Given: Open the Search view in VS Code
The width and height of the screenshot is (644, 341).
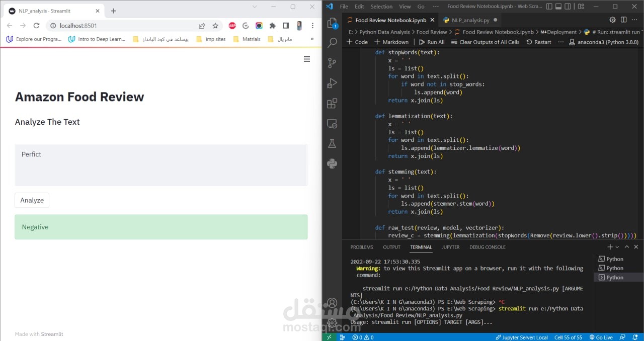Looking at the screenshot, I should [332, 43].
